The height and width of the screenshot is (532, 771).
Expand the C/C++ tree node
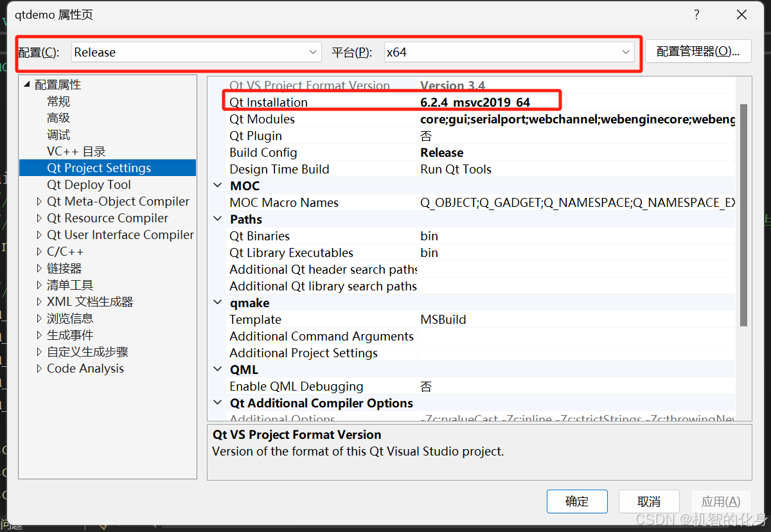pyautogui.click(x=40, y=252)
